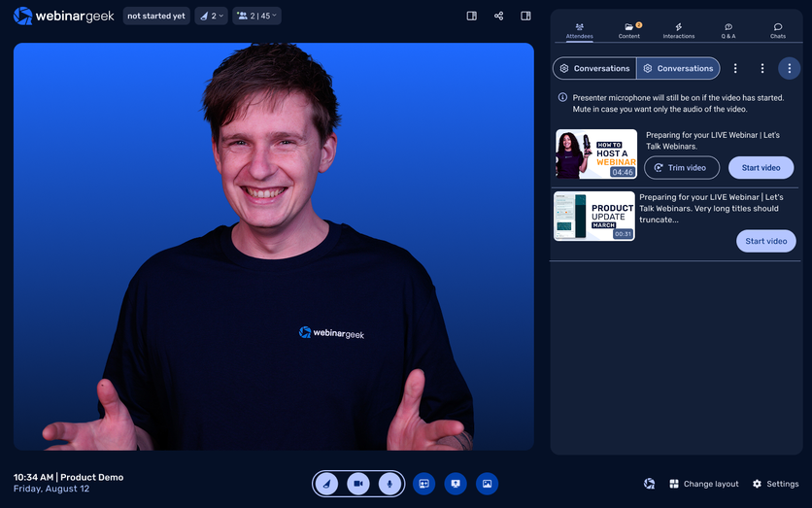Click the "10:34 AM | Product Demo" text
The height and width of the screenshot is (508, 812).
[68, 478]
